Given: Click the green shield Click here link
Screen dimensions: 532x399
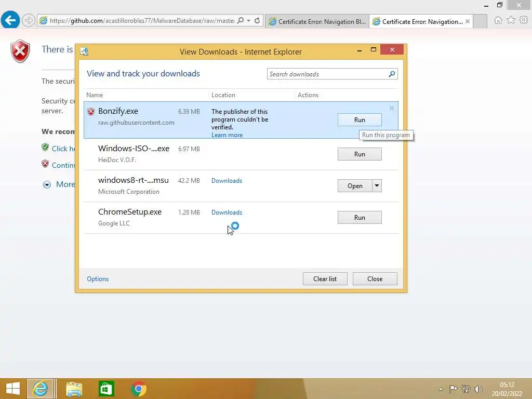Looking at the screenshot, I should point(63,149).
